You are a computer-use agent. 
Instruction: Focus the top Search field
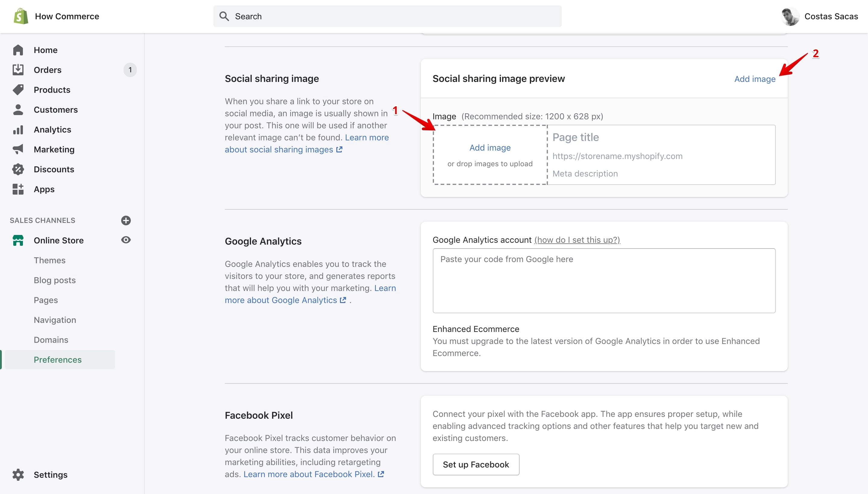tap(387, 16)
